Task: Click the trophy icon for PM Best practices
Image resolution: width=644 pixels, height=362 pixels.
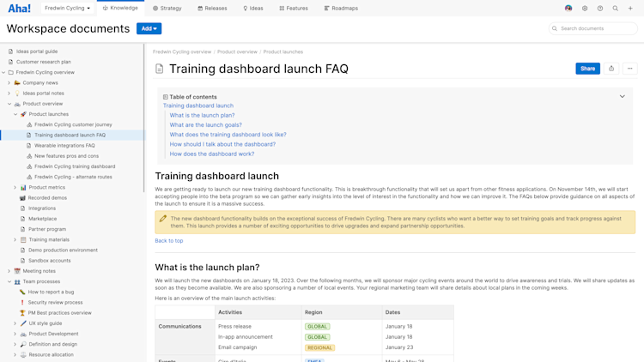Action: coord(22,313)
